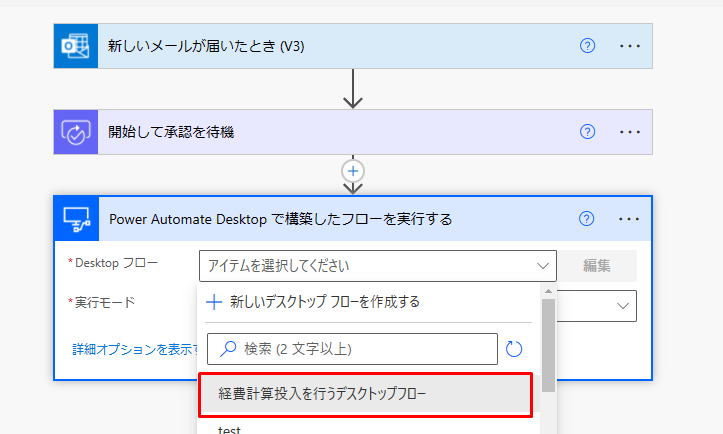The height and width of the screenshot is (434, 723).
Task: Open help for 開始して承認を待機 step
Action: (x=587, y=132)
